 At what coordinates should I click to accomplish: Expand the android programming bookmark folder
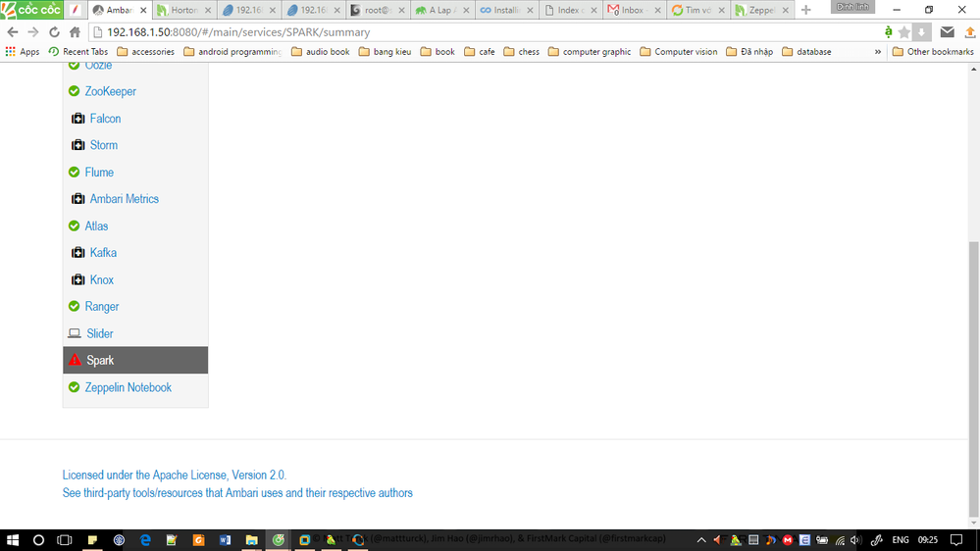[232, 52]
